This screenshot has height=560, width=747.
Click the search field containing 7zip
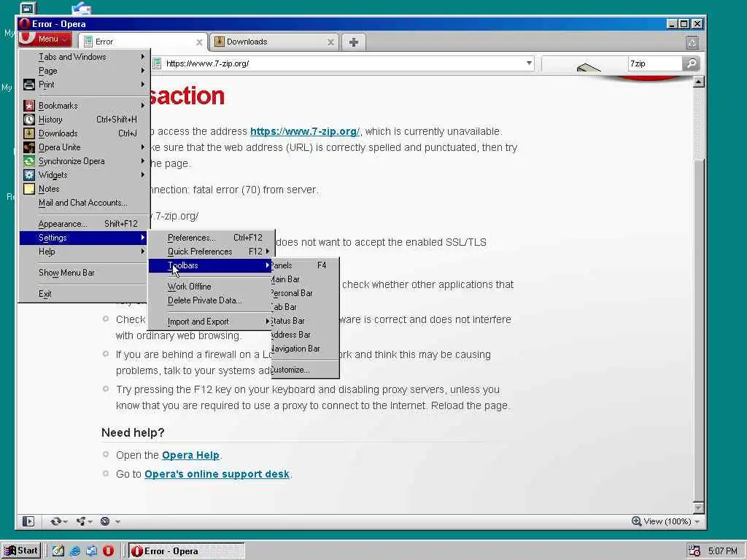(x=654, y=64)
